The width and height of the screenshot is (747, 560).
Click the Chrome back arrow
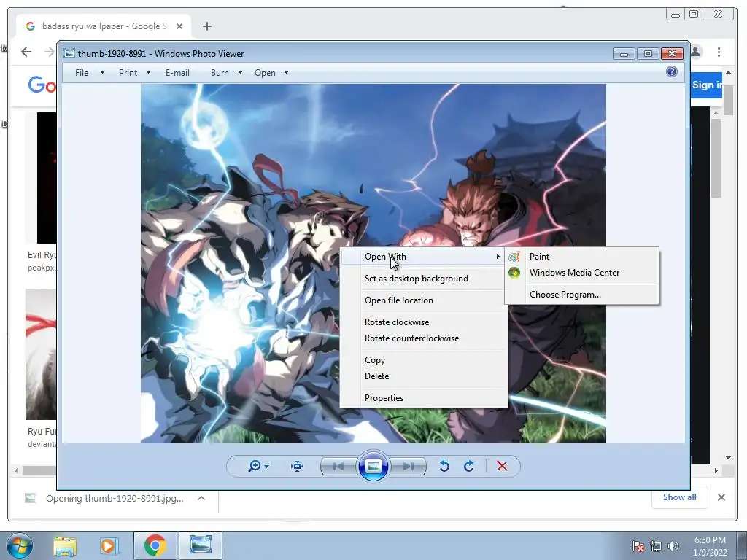(26, 52)
